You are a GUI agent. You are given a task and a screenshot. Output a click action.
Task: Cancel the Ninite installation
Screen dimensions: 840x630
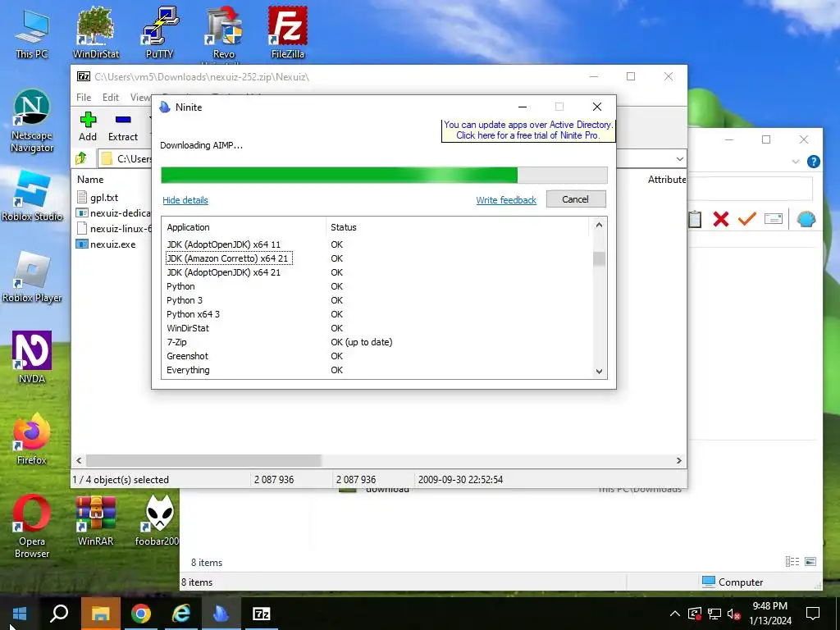point(576,199)
